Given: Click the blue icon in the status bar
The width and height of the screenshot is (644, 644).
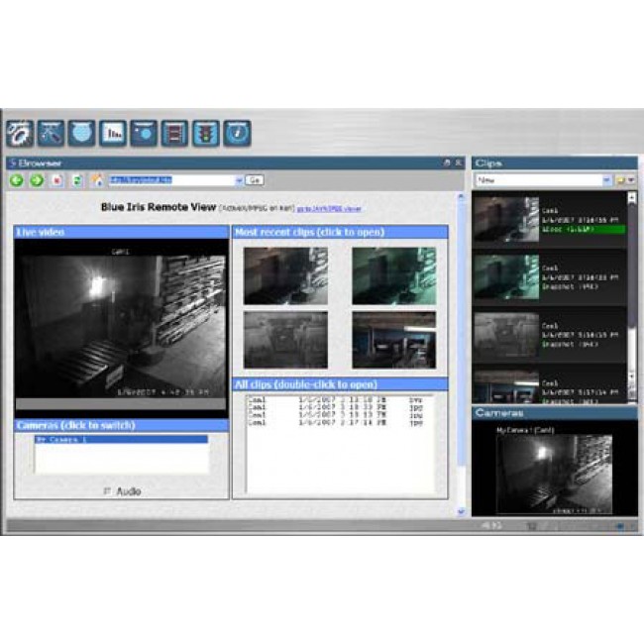Looking at the screenshot, I should pyautogui.click(x=620, y=526).
